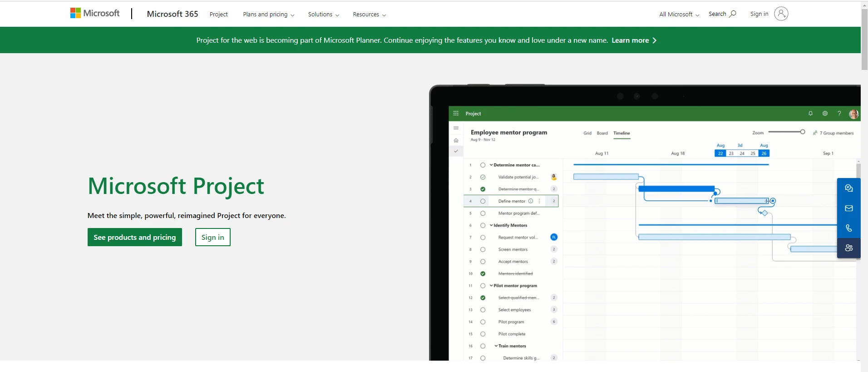Click the floating community people icon
This screenshot has width=868, height=372.
pos(848,248)
